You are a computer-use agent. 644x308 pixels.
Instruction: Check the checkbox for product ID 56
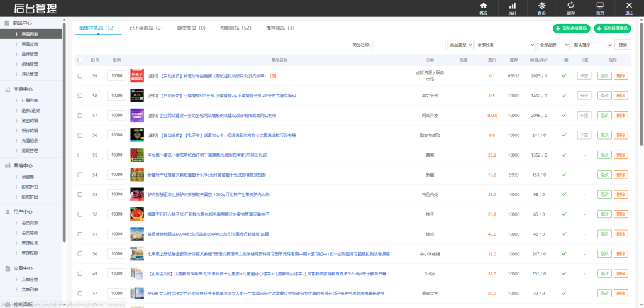(80, 135)
